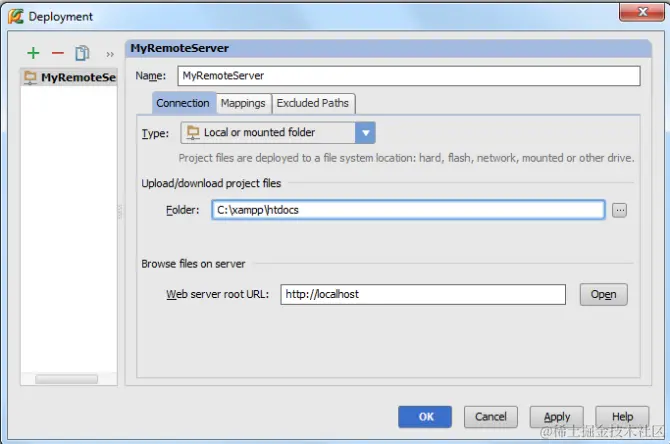670x444 pixels.
Task: Switch to the Mappings tab
Action: (243, 103)
